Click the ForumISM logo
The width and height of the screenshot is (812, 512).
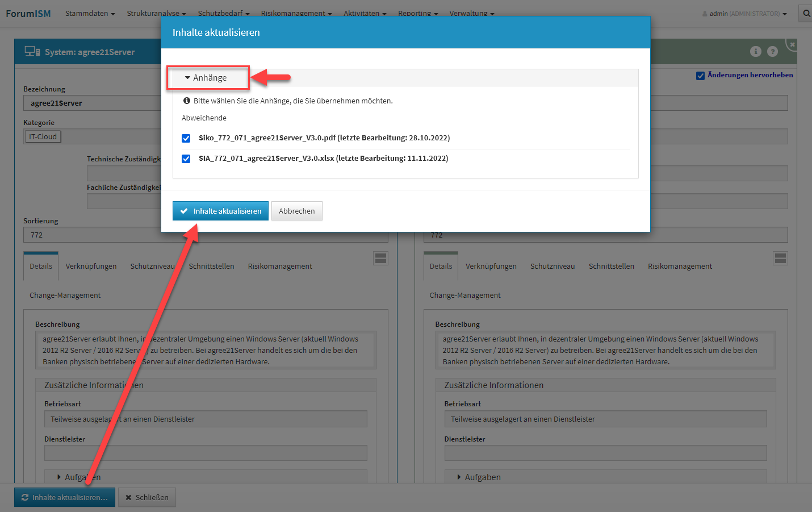tap(28, 14)
